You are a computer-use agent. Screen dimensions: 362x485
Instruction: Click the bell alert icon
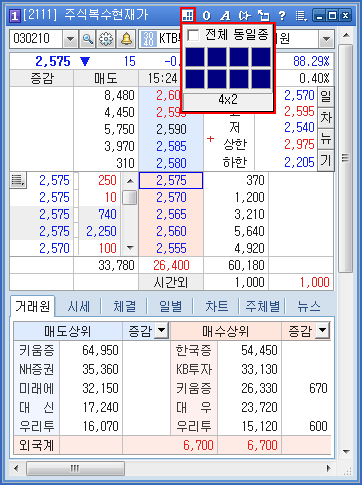pyautogui.click(x=126, y=39)
